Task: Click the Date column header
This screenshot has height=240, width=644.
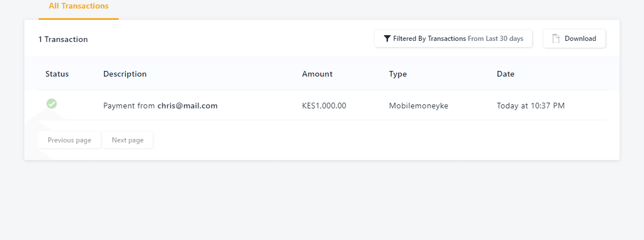Action: [x=505, y=74]
